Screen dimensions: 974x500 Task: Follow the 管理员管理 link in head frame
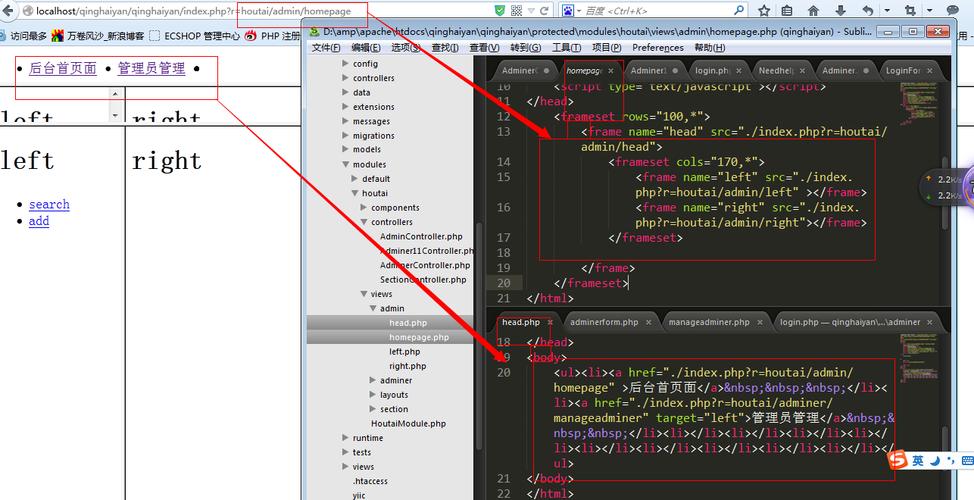tap(152, 68)
